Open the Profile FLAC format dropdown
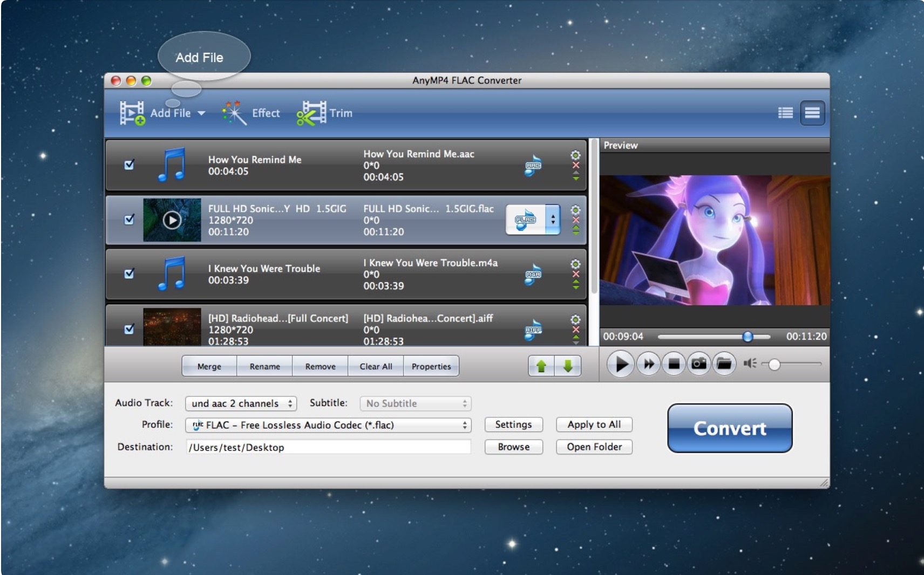The width and height of the screenshot is (924, 575). [328, 425]
